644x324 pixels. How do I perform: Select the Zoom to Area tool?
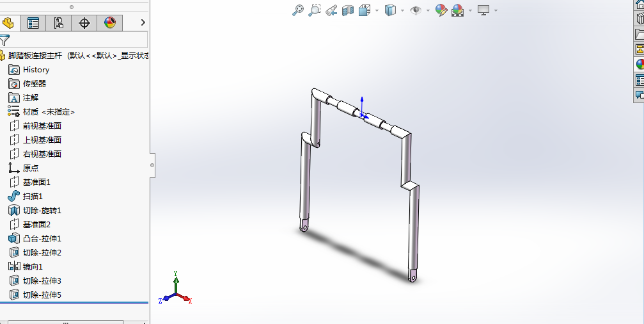(315, 10)
